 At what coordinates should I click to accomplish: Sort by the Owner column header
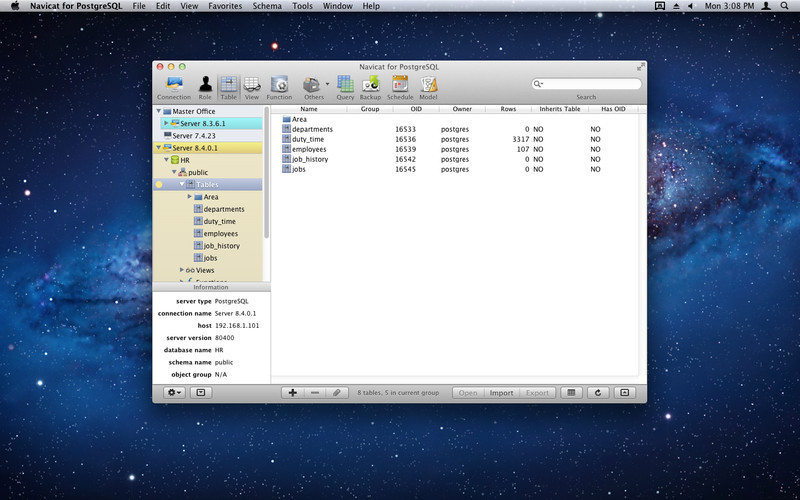coord(462,109)
